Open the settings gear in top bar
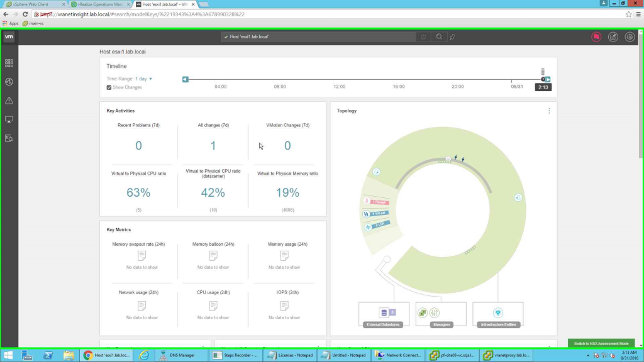The width and height of the screenshot is (644, 362). [x=630, y=37]
